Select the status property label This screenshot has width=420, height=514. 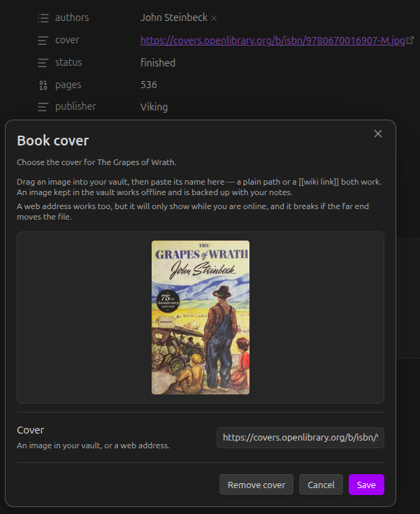click(68, 62)
